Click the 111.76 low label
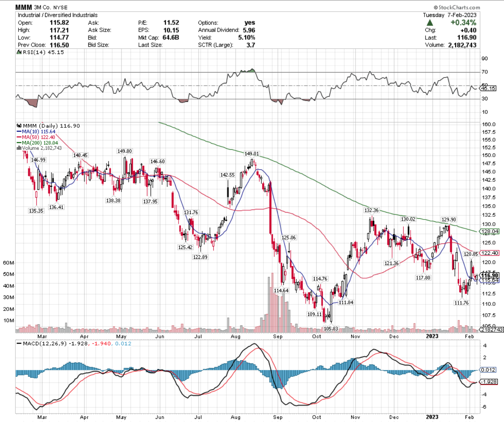The image size is (504, 422). coord(462,303)
